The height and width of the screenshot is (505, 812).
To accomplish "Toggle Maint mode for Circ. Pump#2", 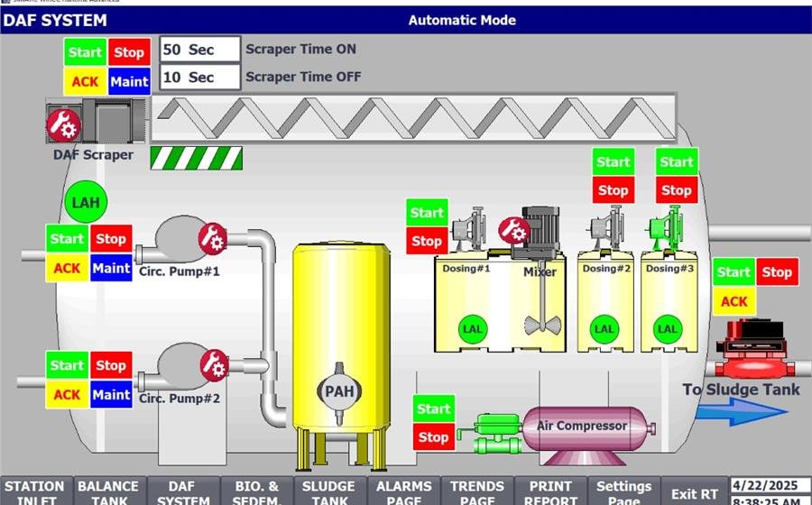I will click(x=111, y=395).
